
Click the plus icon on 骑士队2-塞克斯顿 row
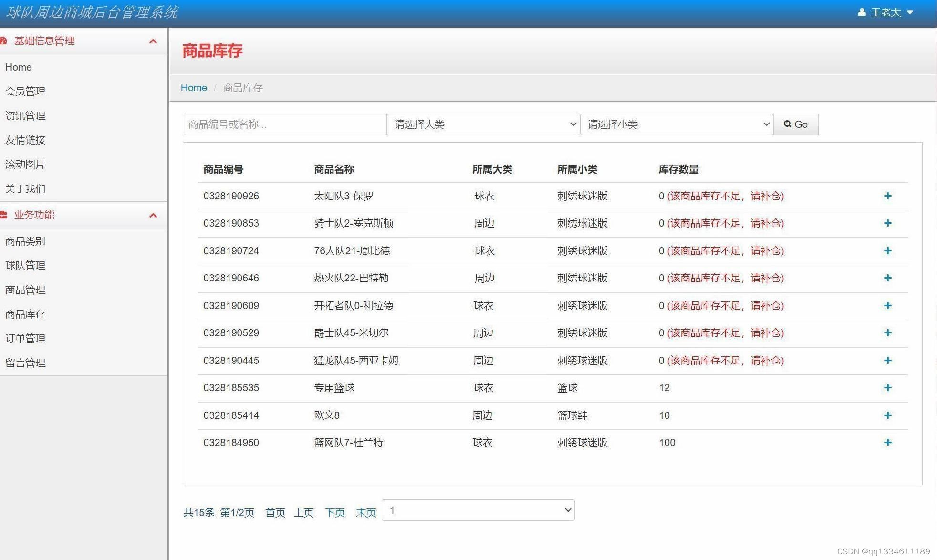tap(888, 223)
